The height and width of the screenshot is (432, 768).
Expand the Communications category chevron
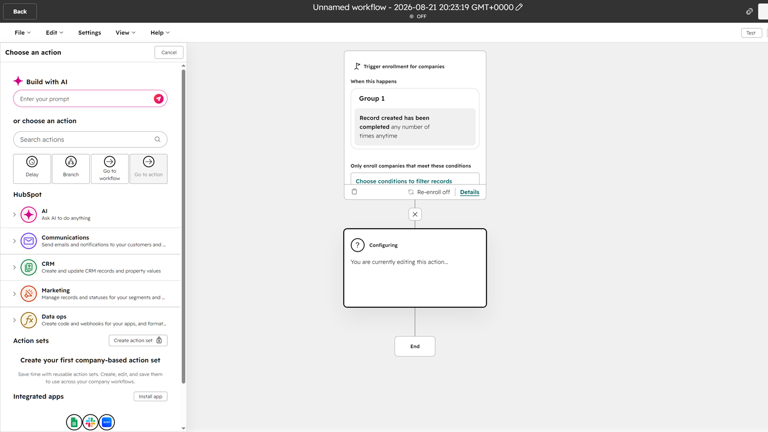14,241
